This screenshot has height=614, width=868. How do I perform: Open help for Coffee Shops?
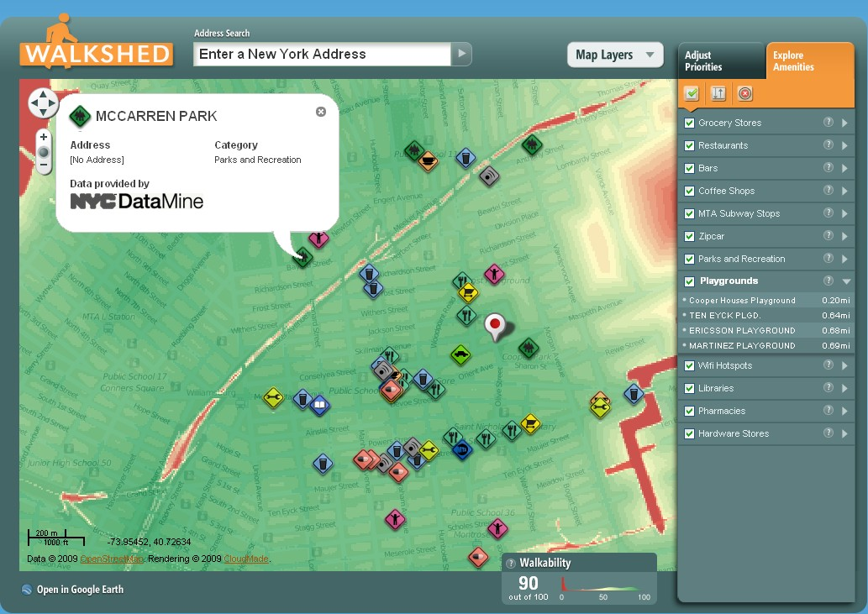pyautogui.click(x=829, y=190)
